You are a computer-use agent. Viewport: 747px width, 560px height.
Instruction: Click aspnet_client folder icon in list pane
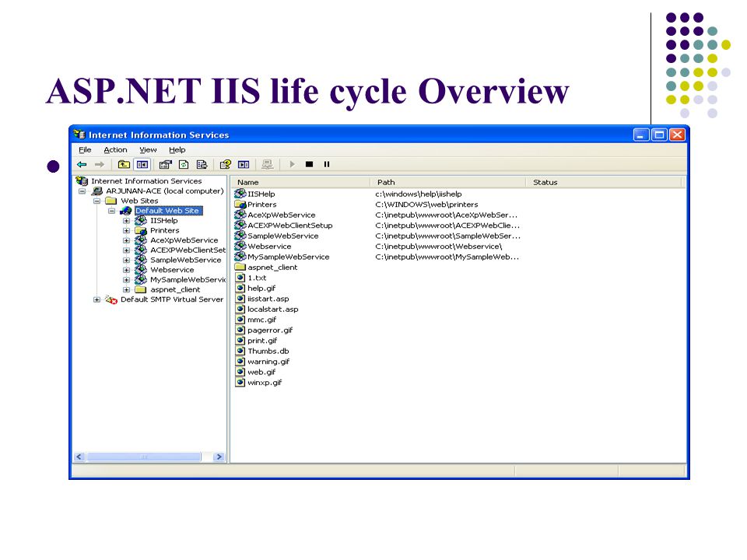coord(240,267)
